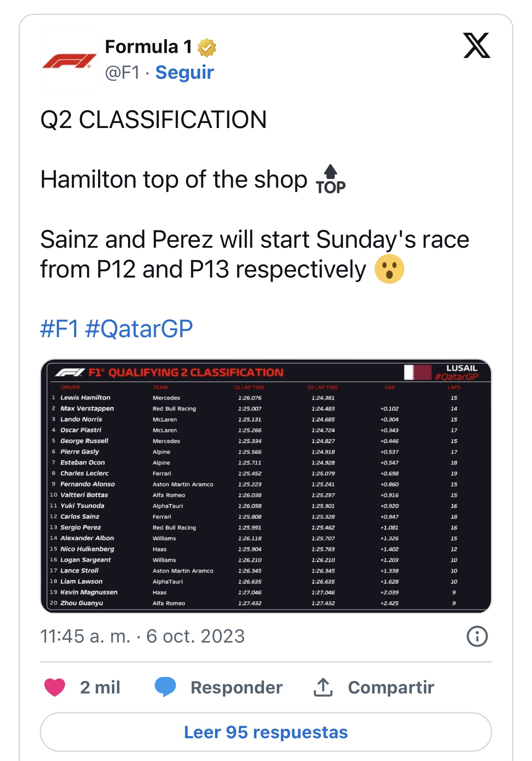
Task: Click the gold verified badge
Action: tap(207, 47)
